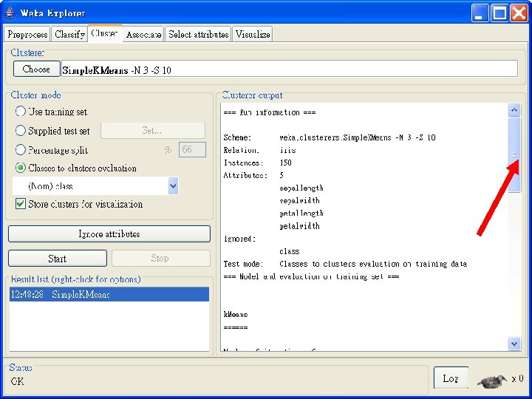Close the Weka Explorer window
The image size is (532, 399).
coord(519,13)
